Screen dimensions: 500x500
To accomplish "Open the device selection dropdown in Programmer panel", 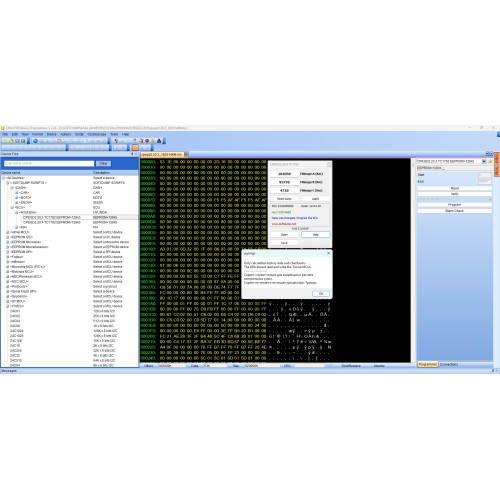I will coord(484,161).
